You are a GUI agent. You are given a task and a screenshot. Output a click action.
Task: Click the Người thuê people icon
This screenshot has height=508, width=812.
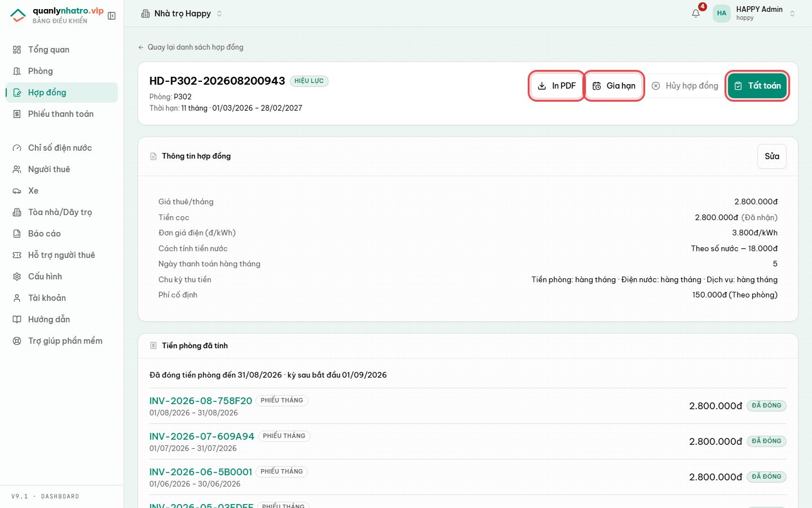[x=17, y=169]
